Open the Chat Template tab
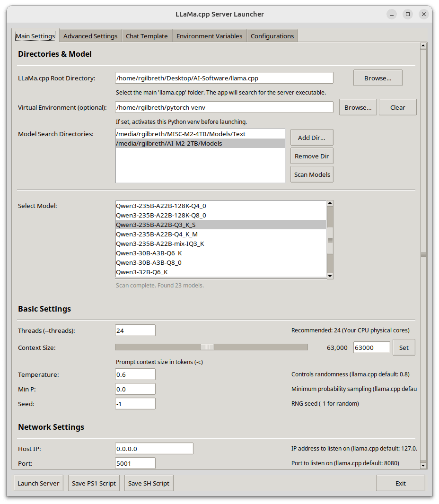Screen dimensions: 439x504 click(147, 35)
